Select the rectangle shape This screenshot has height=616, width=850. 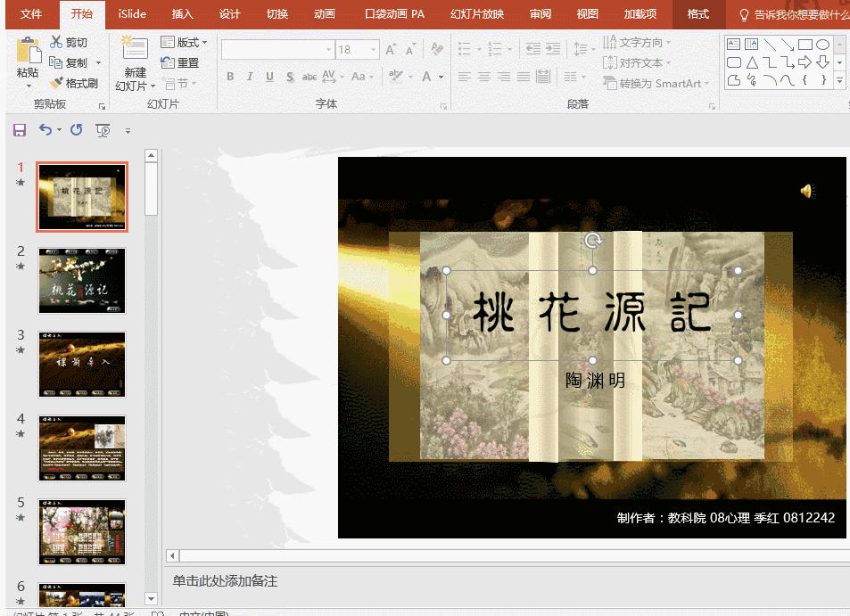805,45
